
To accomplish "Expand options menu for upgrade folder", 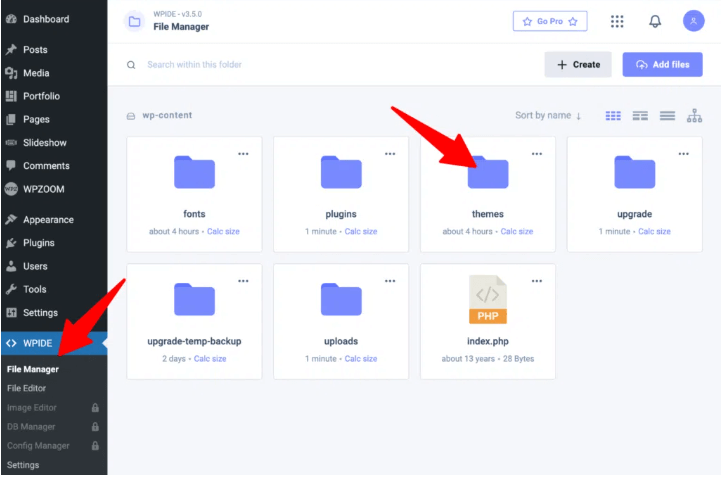I will (683, 154).
